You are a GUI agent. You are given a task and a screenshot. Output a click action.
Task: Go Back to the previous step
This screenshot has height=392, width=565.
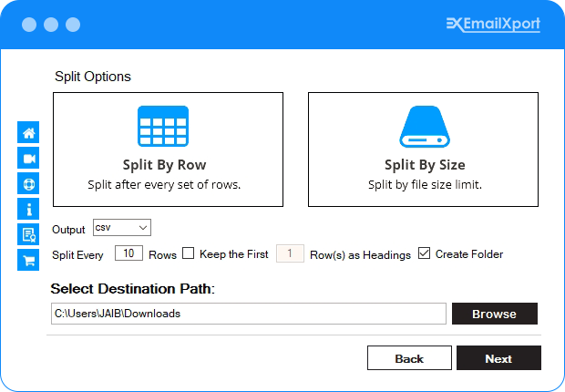click(409, 358)
